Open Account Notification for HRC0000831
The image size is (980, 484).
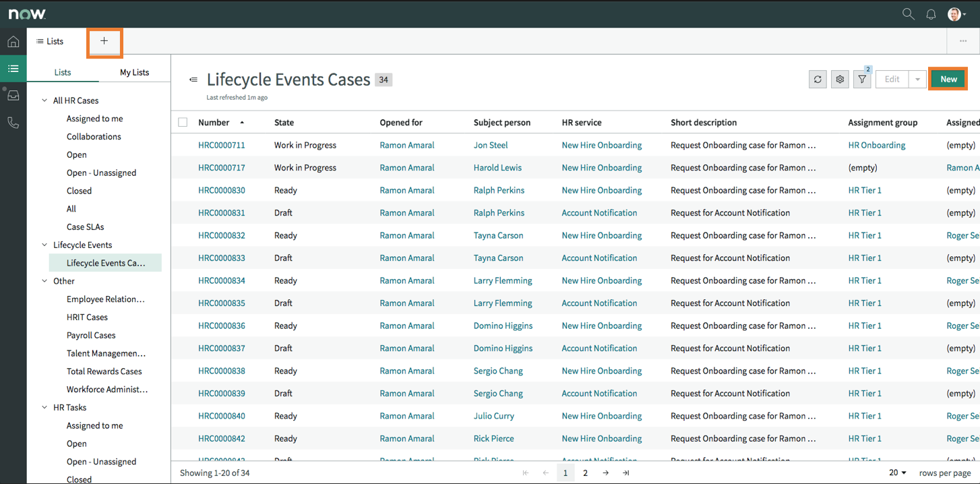599,213
